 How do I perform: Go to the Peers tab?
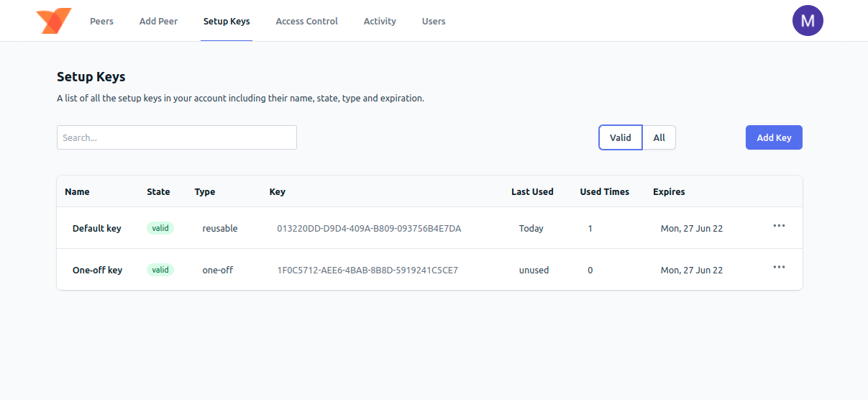(101, 21)
